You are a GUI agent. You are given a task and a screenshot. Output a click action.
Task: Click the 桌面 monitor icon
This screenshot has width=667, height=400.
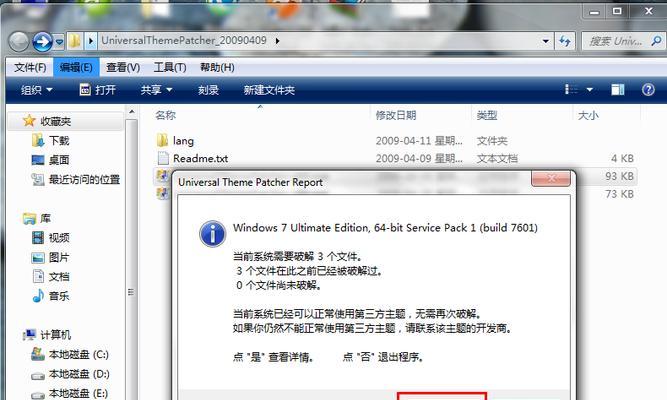(38, 160)
